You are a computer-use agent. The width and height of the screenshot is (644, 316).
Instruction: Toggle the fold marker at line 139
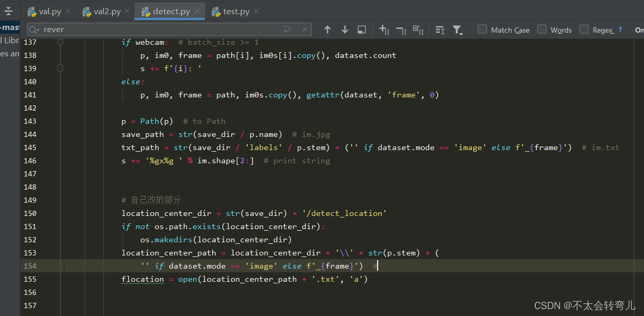point(60,68)
